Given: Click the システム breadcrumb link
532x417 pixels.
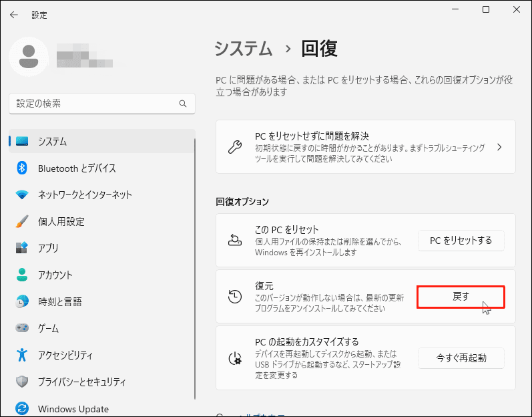Looking at the screenshot, I should 244,49.
